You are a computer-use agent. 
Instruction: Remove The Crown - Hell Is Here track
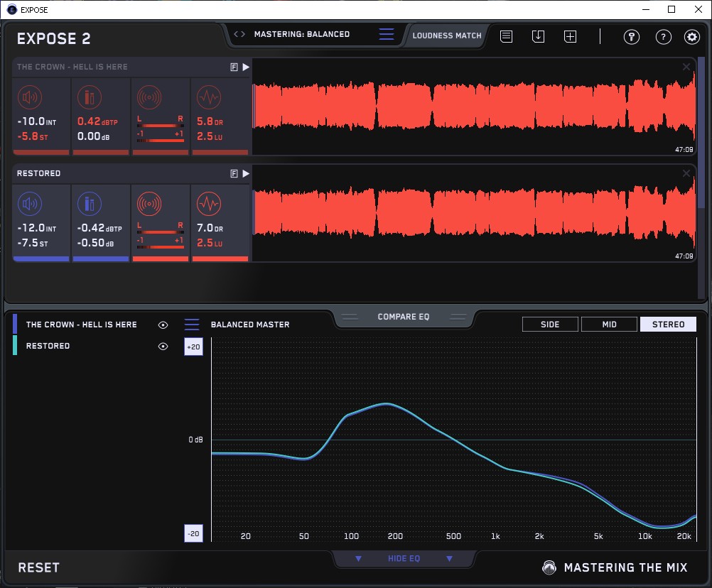(x=686, y=67)
